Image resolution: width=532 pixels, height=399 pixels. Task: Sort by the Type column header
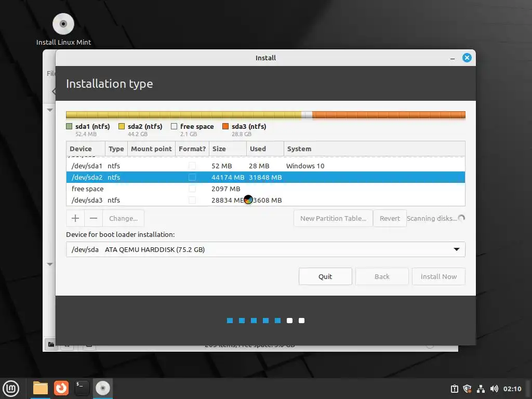click(116, 149)
